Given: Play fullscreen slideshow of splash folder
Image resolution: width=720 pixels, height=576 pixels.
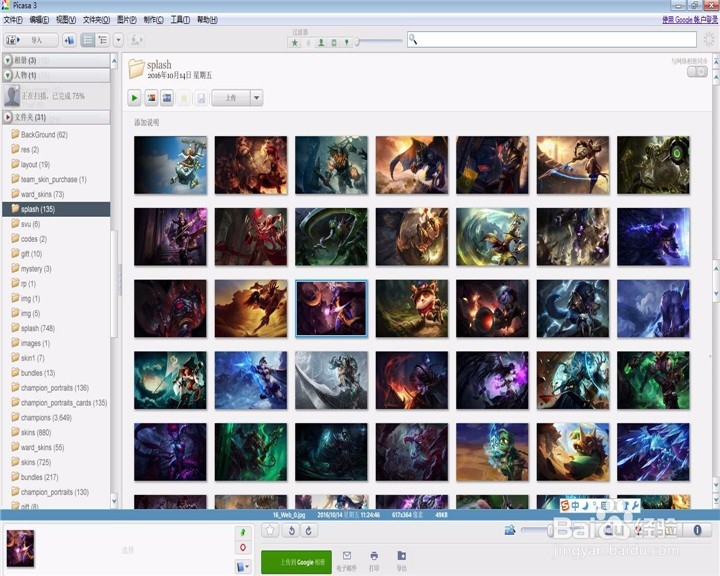Looking at the screenshot, I should (134, 97).
